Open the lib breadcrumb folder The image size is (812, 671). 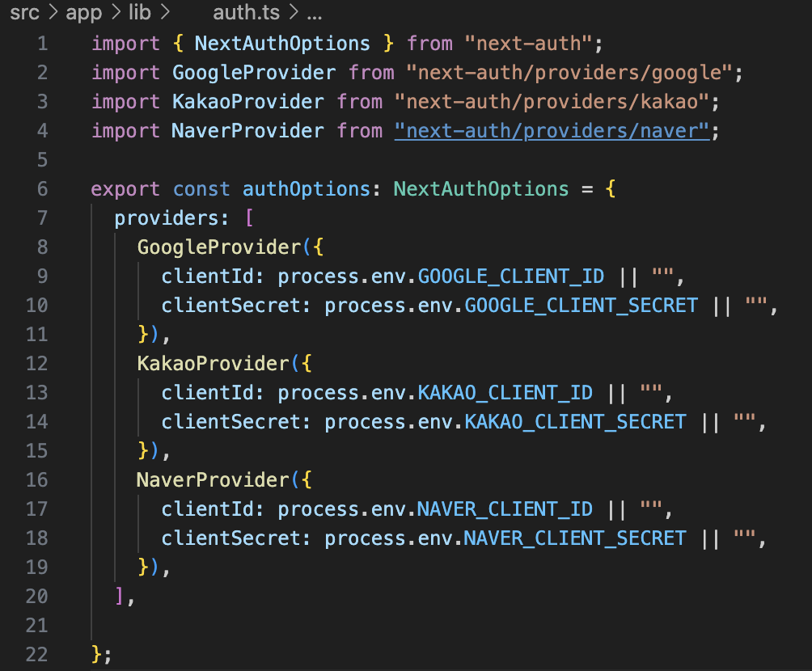(140, 12)
